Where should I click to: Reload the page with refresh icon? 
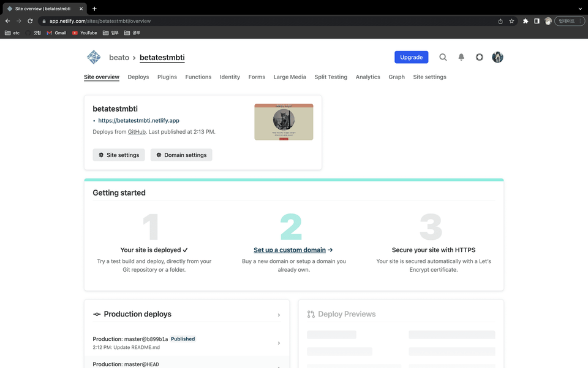(30, 21)
